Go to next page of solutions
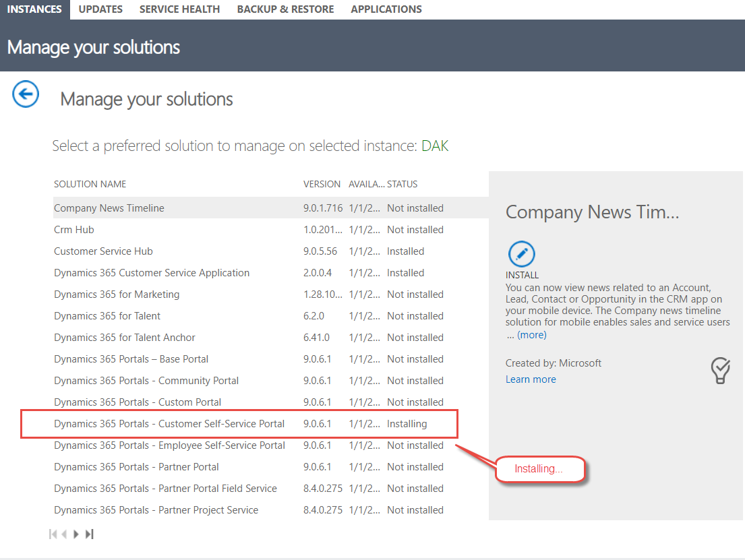Image resolution: width=745 pixels, height=560 pixels. [76, 534]
